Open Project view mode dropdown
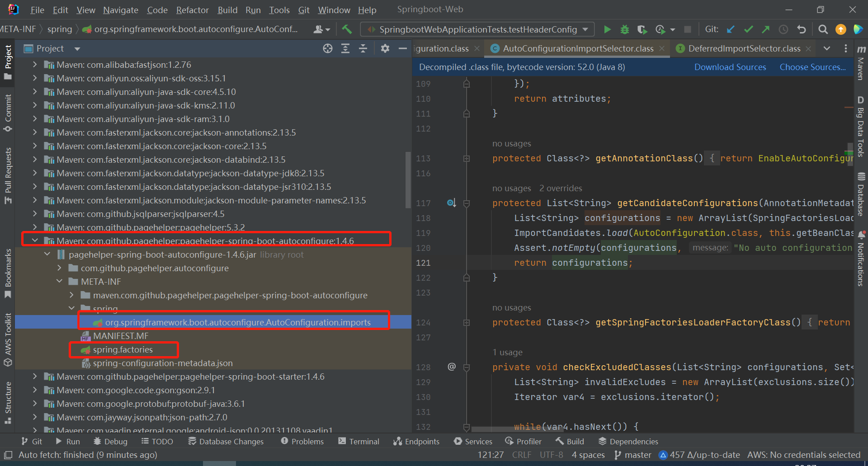The width and height of the screenshot is (868, 466). 77,48
